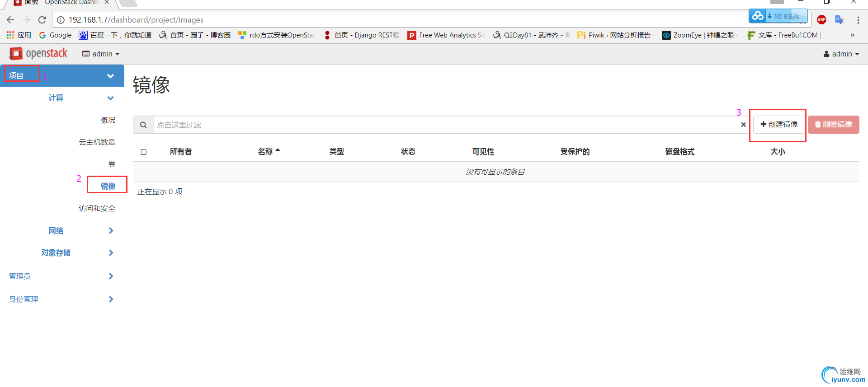The height and width of the screenshot is (387, 868).
Task: Close the OpenStack Dashboard tab
Action: (x=107, y=2)
